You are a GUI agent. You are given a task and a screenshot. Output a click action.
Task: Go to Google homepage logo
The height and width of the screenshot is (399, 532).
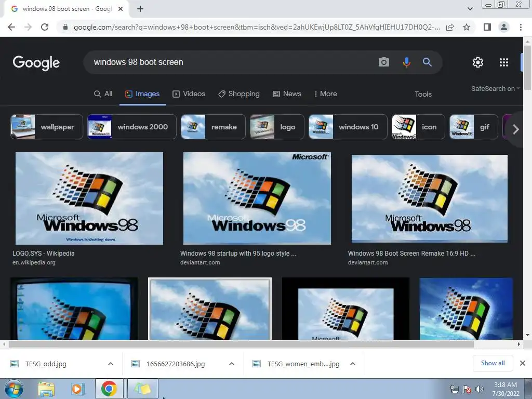(x=36, y=63)
